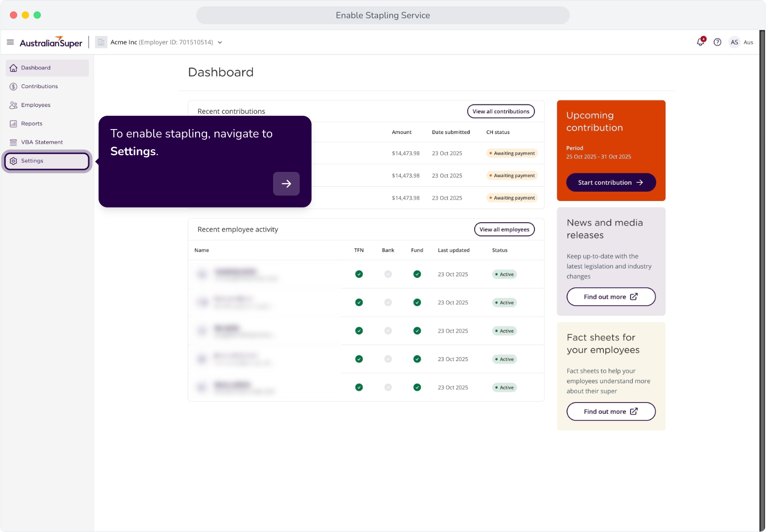Expand the Acme Inc employer dropdown

(220, 42)
